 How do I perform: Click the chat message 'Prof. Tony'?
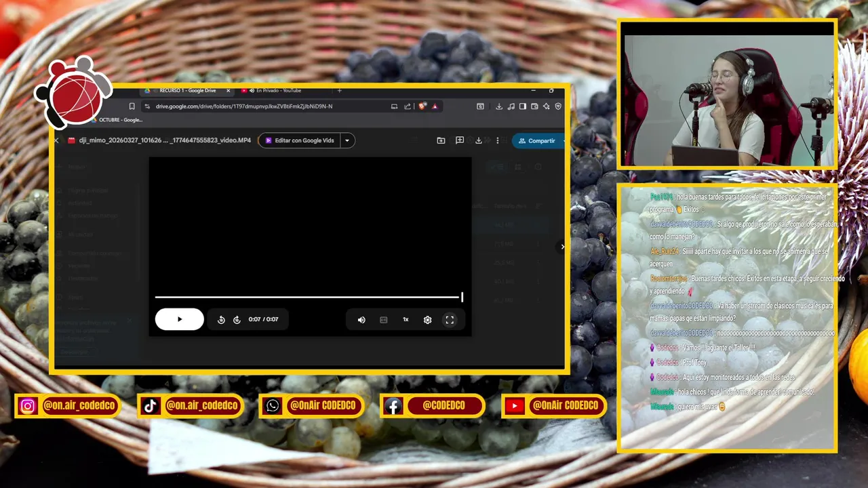pyautogui.click(x=694, y=363)
